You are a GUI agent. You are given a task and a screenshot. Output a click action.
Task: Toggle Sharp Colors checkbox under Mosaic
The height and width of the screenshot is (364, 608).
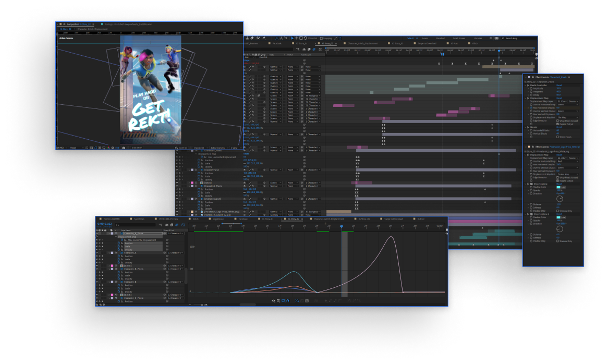(x=557, y=137)
